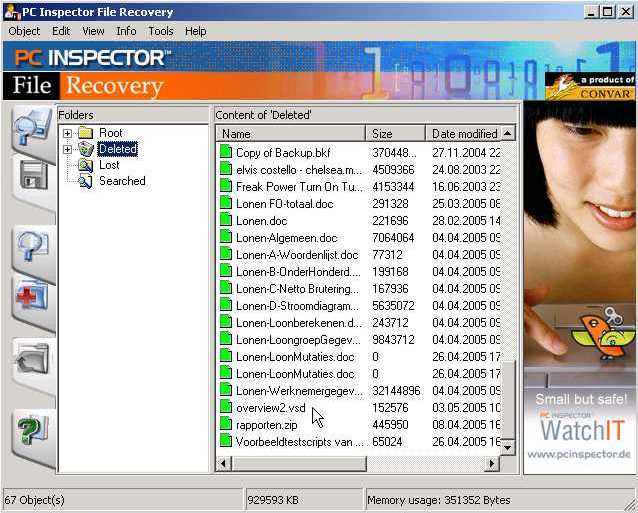The image size is (638, 513).
Task: Click size value 4509366
Action: click(393, 170)
